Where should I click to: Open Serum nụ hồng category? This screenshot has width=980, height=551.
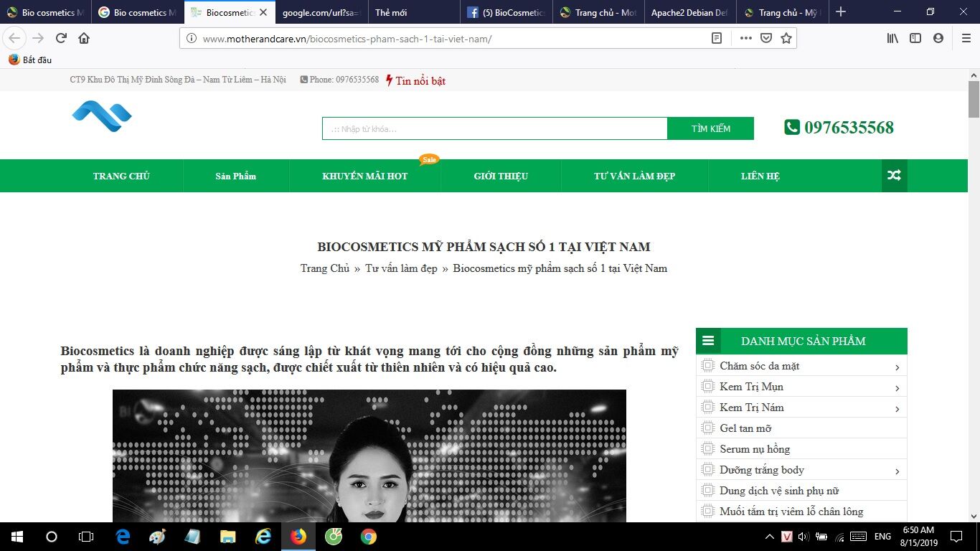point(755,449)
